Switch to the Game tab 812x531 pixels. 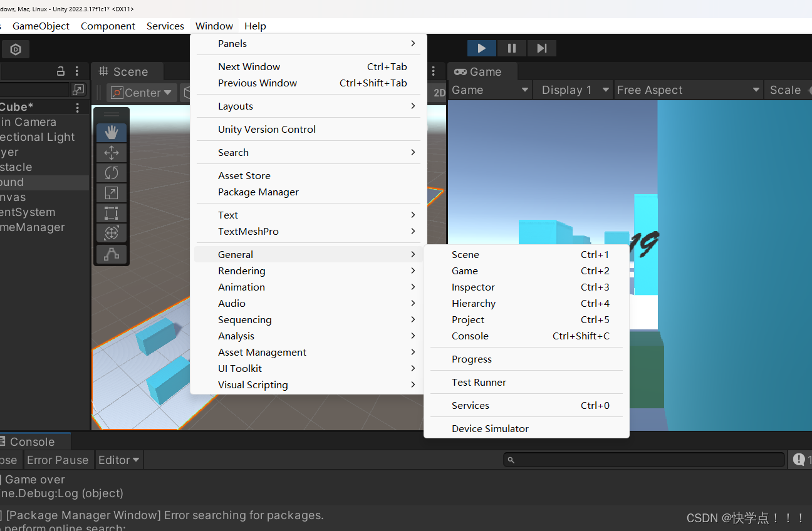[x=482, y=71]
